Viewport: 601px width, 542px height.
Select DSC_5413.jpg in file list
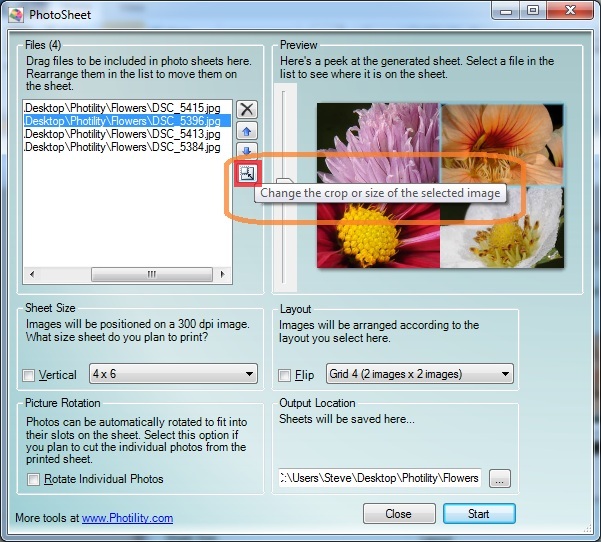127,134
